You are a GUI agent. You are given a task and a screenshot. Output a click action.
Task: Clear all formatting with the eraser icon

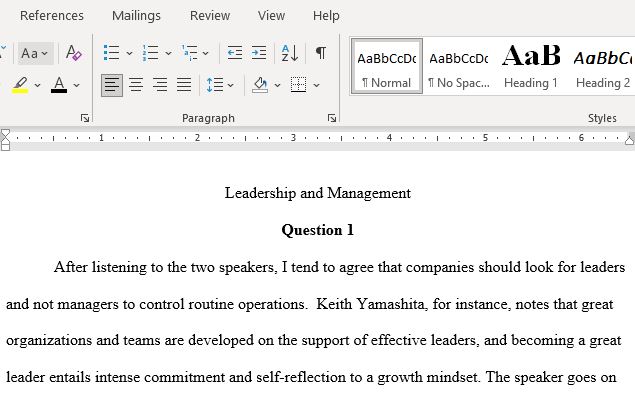[x=74, y=53]
